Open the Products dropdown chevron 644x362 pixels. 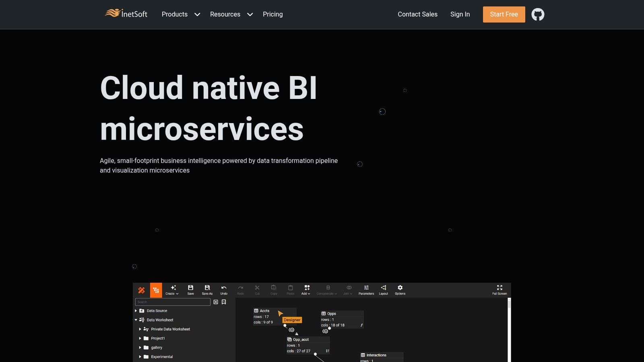pyautogui.click(x=197, y=14)
